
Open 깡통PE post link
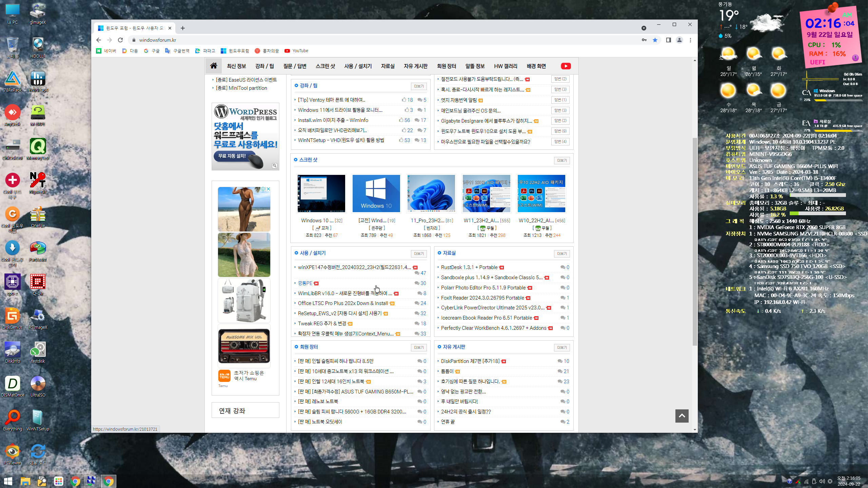pos(305,283)
